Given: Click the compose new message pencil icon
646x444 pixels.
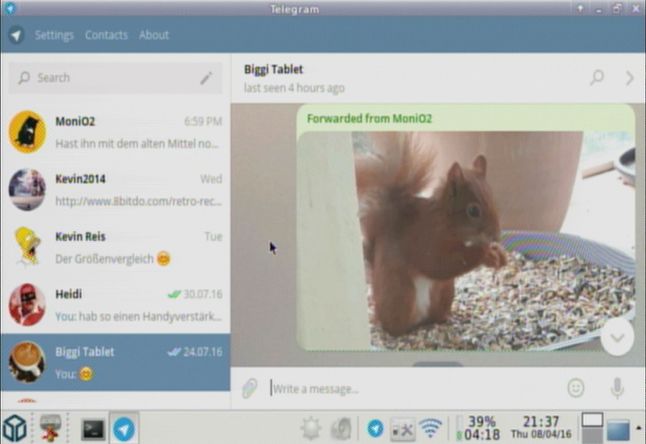Looking at the screenshot, I should pyautogui.click(x=207, y=77).
